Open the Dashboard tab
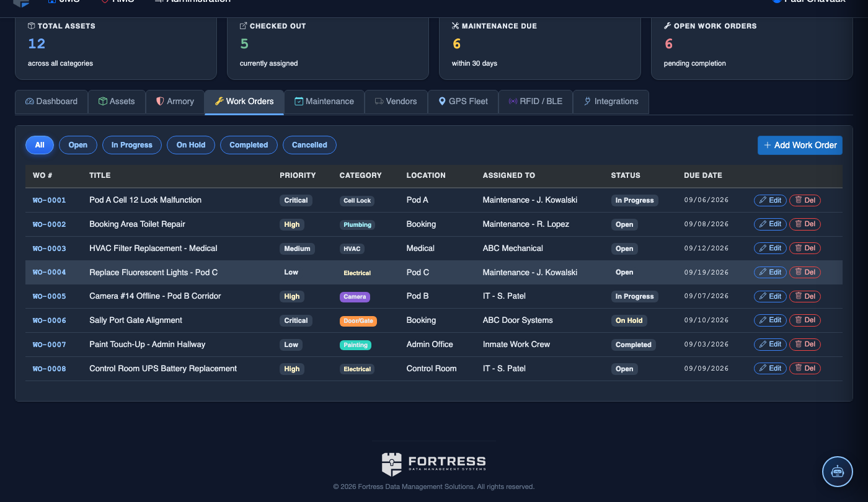868x502 pixels. click(x=51, y=102)
